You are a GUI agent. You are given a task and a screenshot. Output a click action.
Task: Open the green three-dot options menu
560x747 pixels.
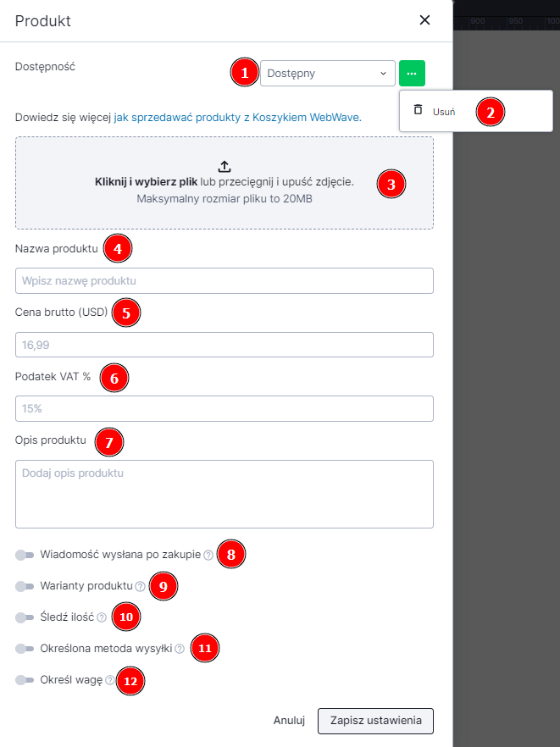(x=412, y=74)
